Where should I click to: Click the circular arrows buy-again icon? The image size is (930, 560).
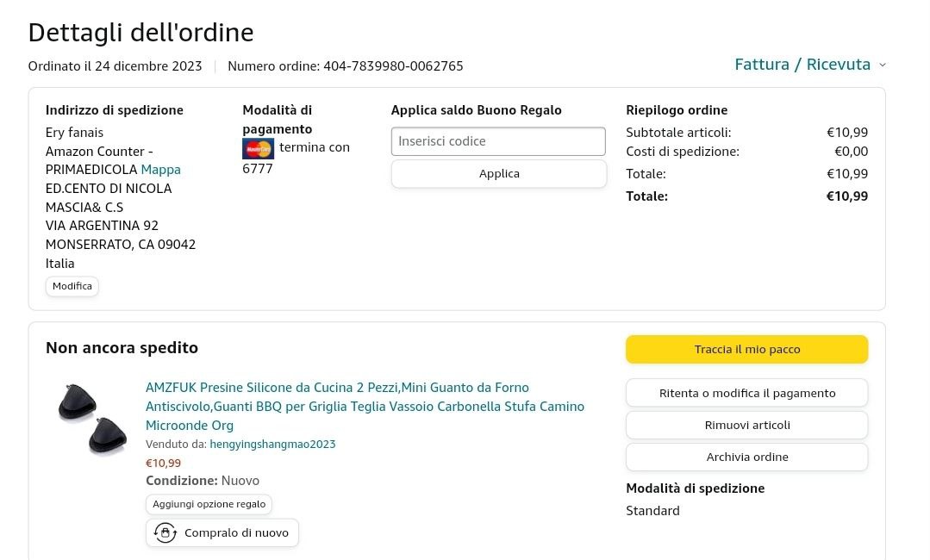165,532
